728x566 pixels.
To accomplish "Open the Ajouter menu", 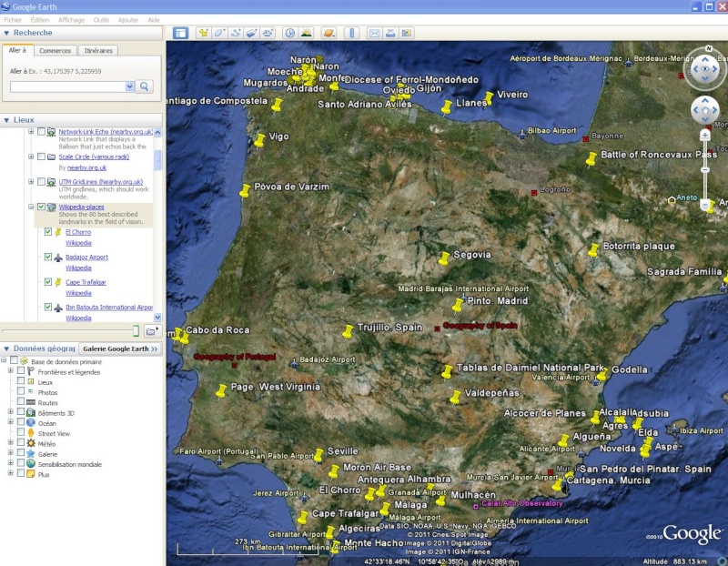I will [x=128, y=20].
